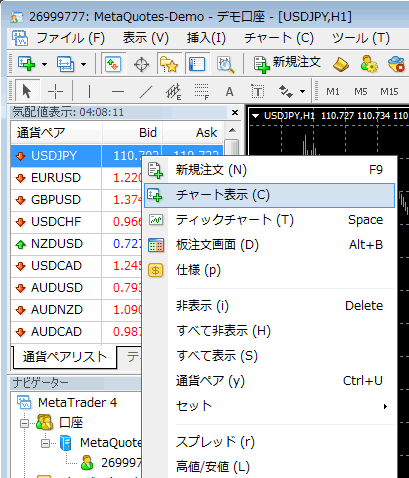Toggle the Navigator folder-star icon
409x478 pixels.
coord(169,63)
